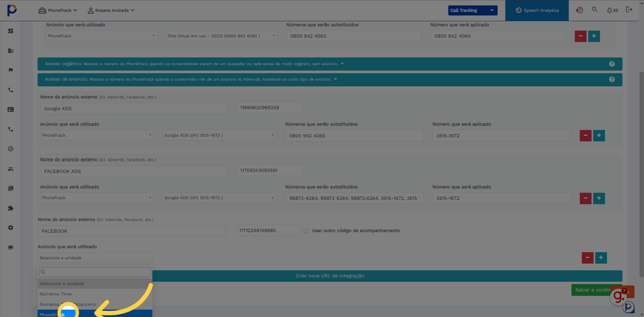Open the number dropdown in the FACEBOOK ADS block

[x=219, y=198]
